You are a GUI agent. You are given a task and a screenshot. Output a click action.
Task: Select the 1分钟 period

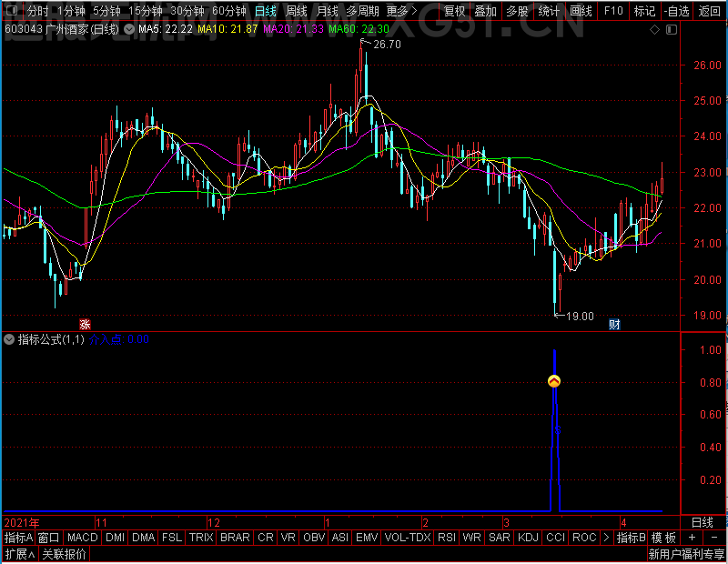pyautogui.click(x=72, y=11)
